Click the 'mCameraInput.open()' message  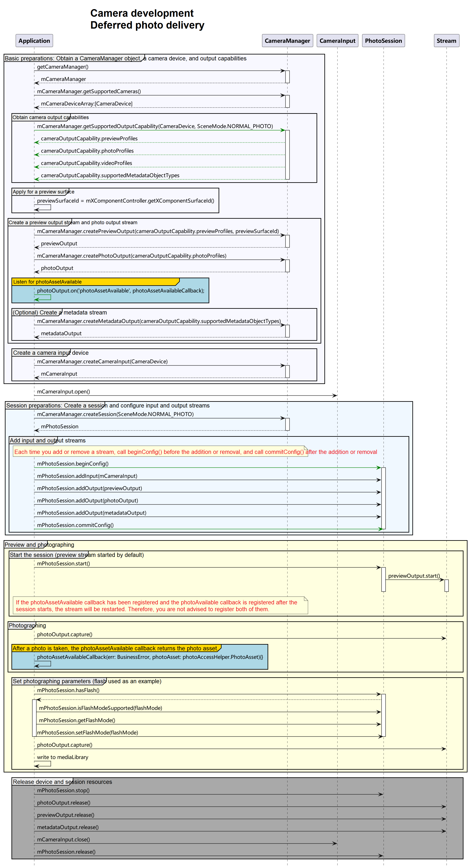pos(64,392)
